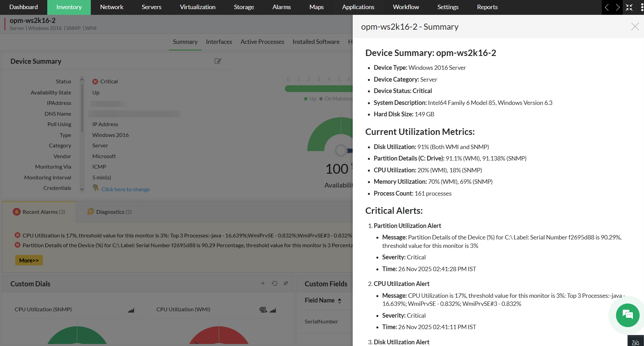Viewport: 644px width, 346px height.
Task: Click the On Maintenance legend dot
Action: tap(321, 99)
